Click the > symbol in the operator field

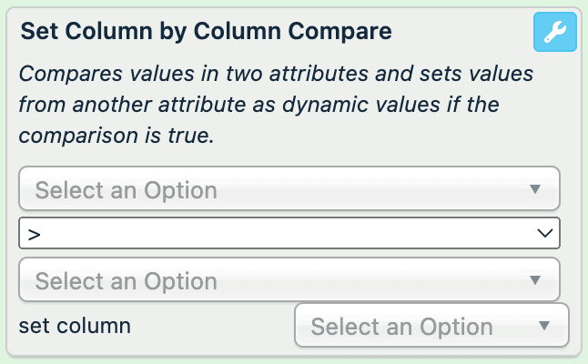pyautogui.click(x=34, y=234)
